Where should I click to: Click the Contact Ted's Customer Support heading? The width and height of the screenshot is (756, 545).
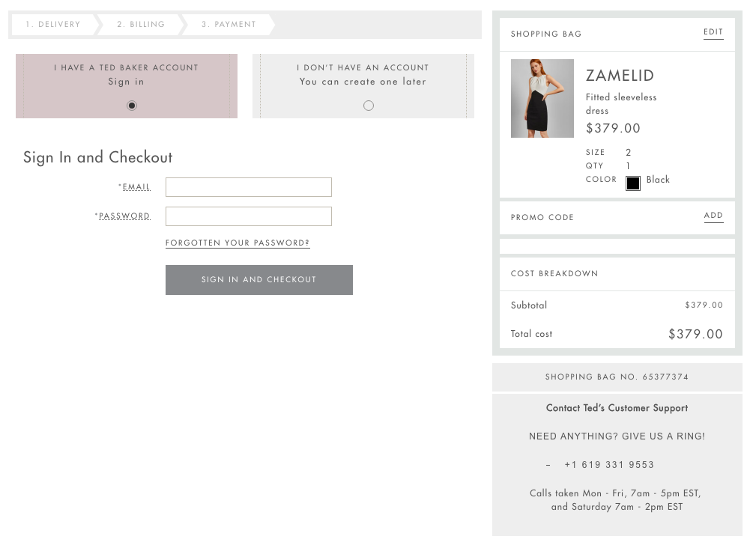[617, 408]
